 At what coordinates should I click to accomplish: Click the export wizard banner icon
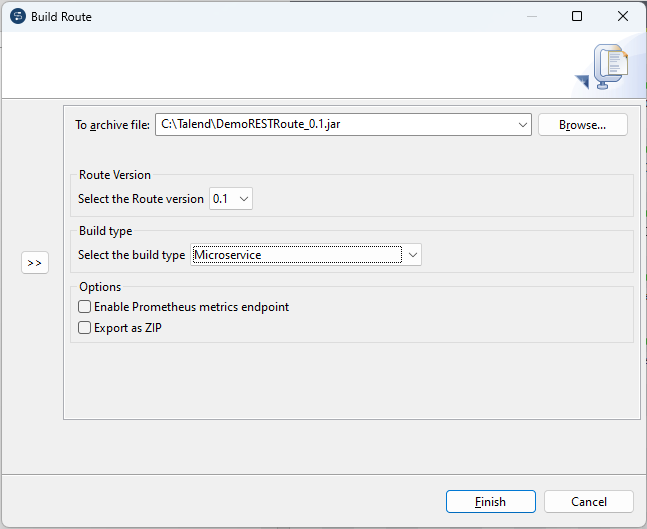[x=608, y=68]
